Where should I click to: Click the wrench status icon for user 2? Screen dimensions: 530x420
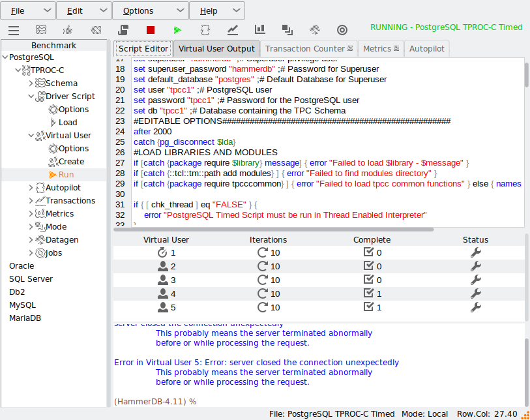coord(476,266)
